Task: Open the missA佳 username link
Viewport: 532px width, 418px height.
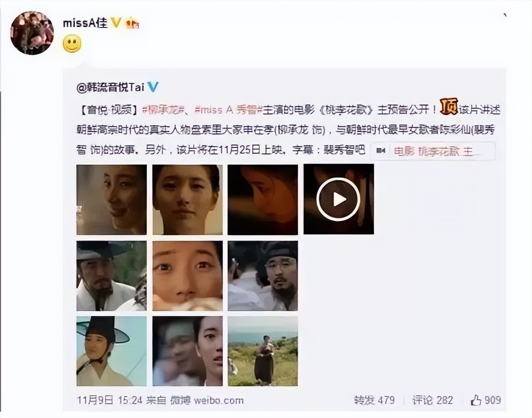Action: [x=85, y=23]
